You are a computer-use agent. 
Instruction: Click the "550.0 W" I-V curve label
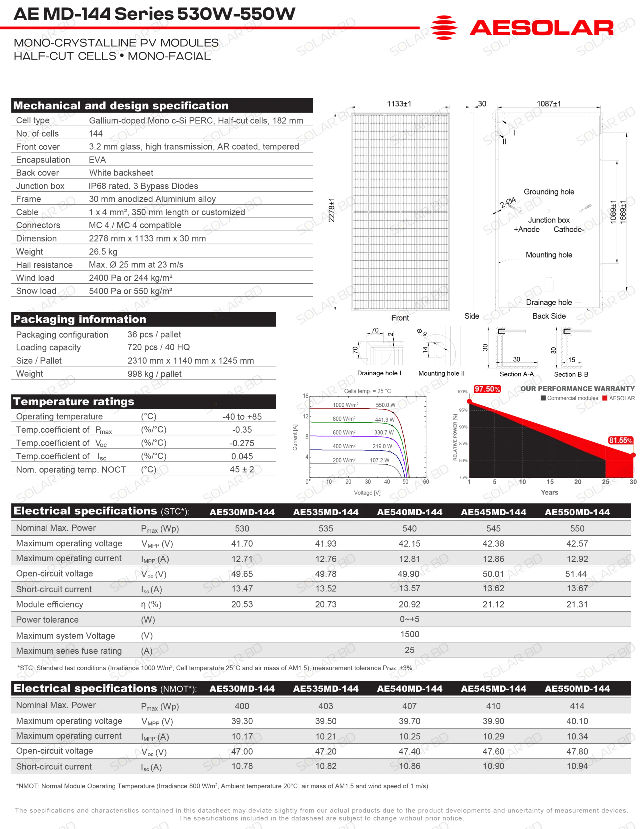(385, 405)
